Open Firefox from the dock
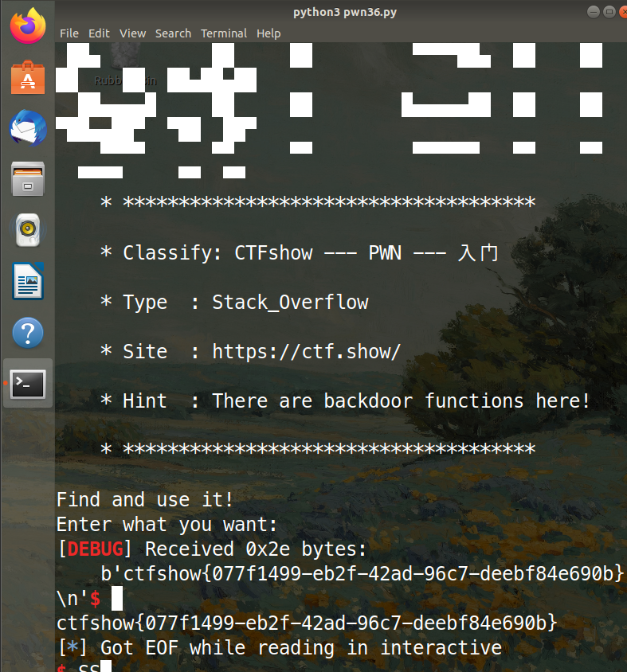627x672 pixels. [28, 26]
